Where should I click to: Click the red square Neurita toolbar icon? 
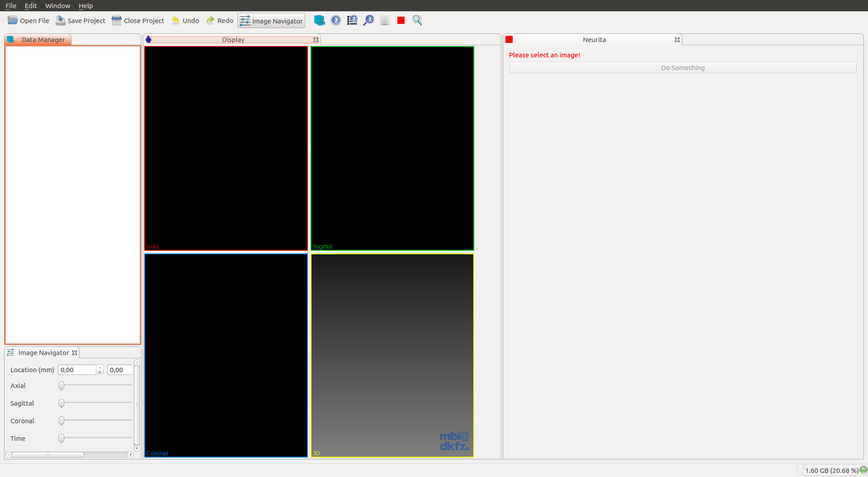coord(401,20)
